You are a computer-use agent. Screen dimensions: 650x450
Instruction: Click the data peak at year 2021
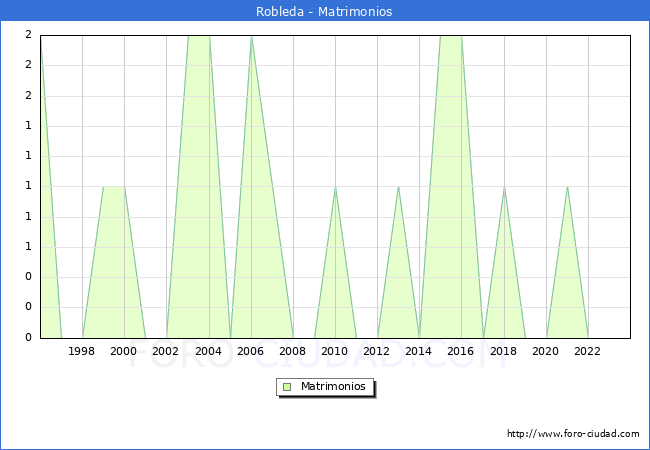click(x=567, y=187)
